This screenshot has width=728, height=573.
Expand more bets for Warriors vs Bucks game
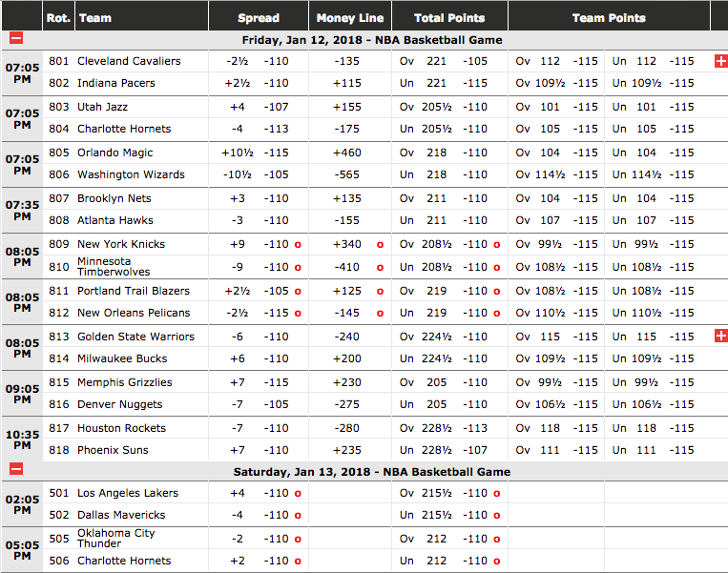click(x=721, y=337)
